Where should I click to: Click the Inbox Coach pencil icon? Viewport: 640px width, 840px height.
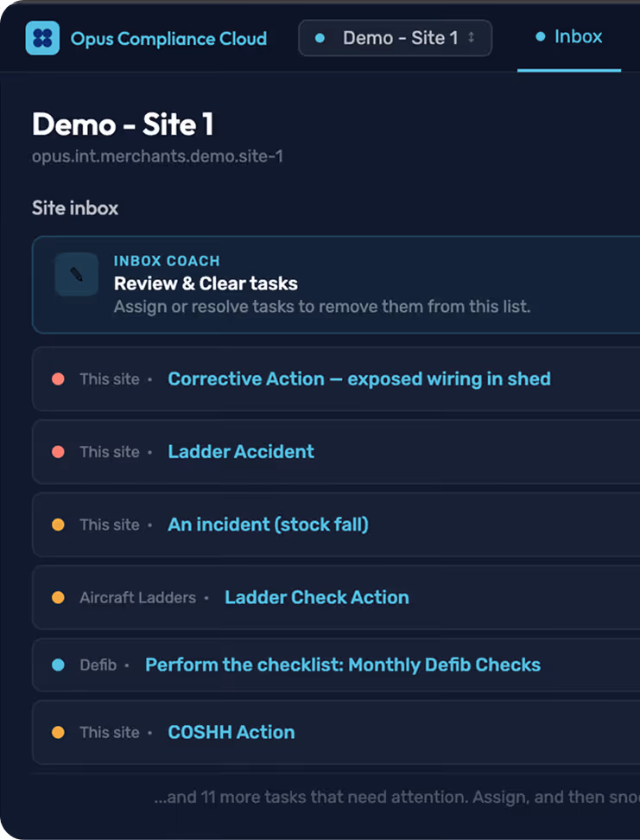coord(77,275)
